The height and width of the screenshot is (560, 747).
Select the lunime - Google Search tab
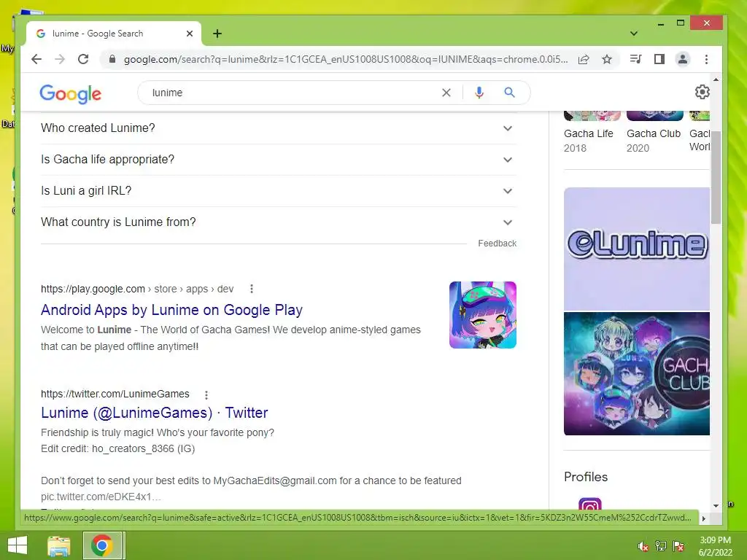[113, 34]
